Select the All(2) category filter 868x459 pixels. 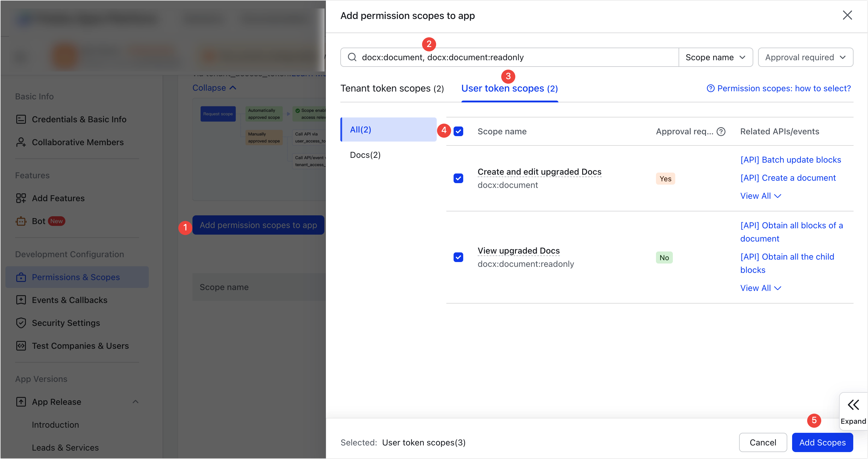pos(389,130)
